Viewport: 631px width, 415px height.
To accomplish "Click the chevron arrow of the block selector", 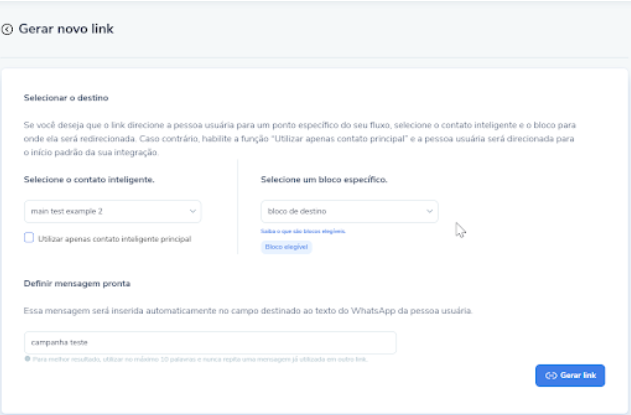I will point(429,211).
